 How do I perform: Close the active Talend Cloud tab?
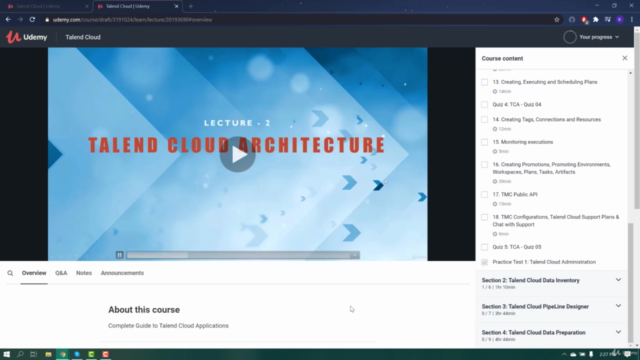(176, 6)
